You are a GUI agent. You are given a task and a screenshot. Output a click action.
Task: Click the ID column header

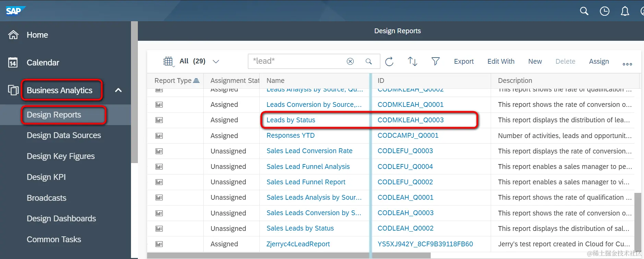[x=381, y=81]
